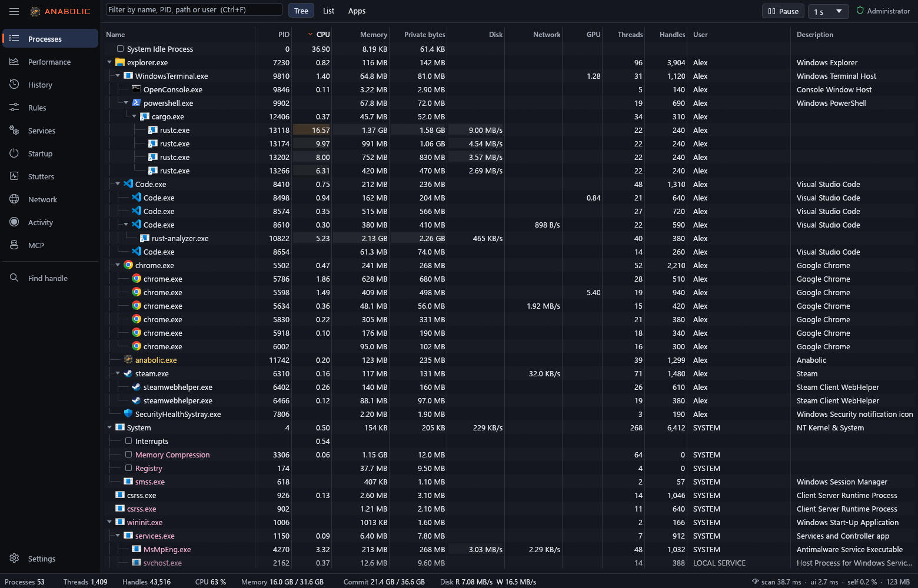Toggle the Interrupts row checkbox icon
Viewport: 918px width, 588px height.
tap(128, 441)
